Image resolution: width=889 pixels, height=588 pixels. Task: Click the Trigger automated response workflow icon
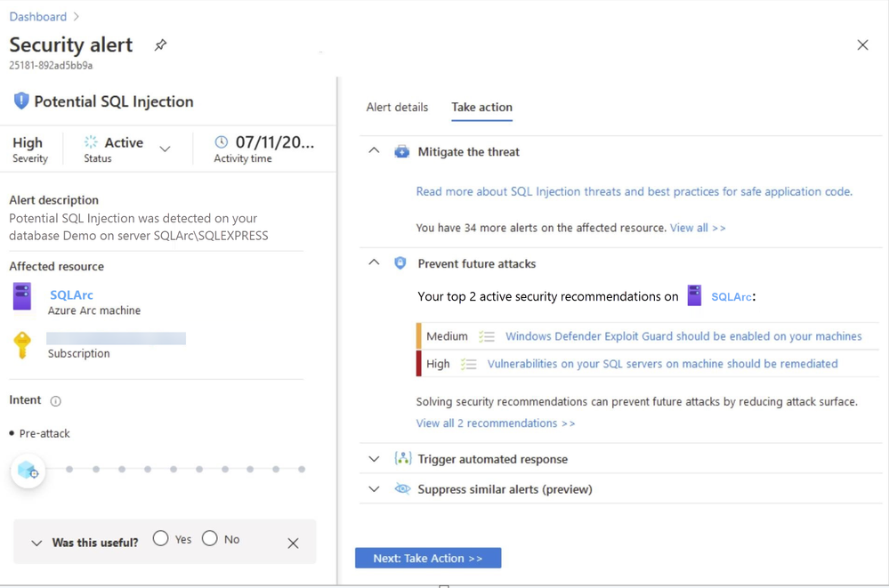pos(402,458)
